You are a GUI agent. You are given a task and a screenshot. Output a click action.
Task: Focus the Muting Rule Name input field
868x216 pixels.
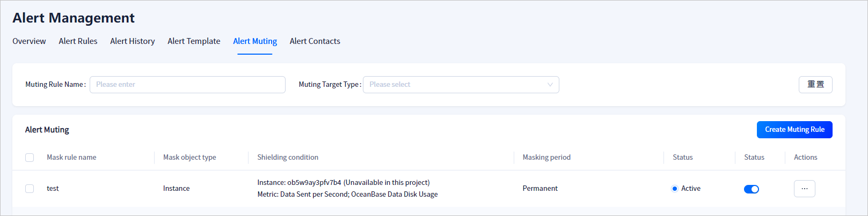tap(187, 85)
